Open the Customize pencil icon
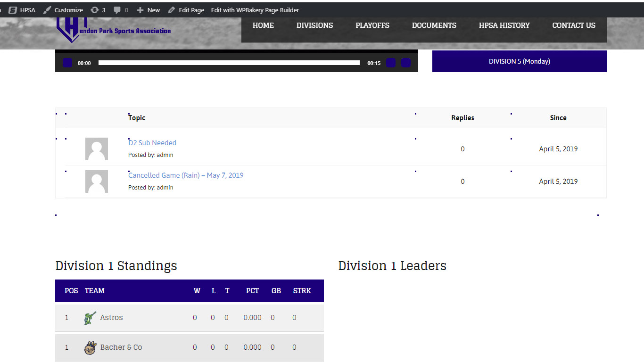This screenshot has height=362, width=644. (47, 9)
